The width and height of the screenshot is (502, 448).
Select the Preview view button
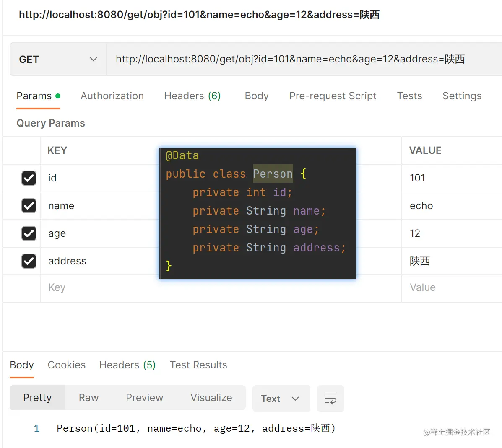pos(144,398)
